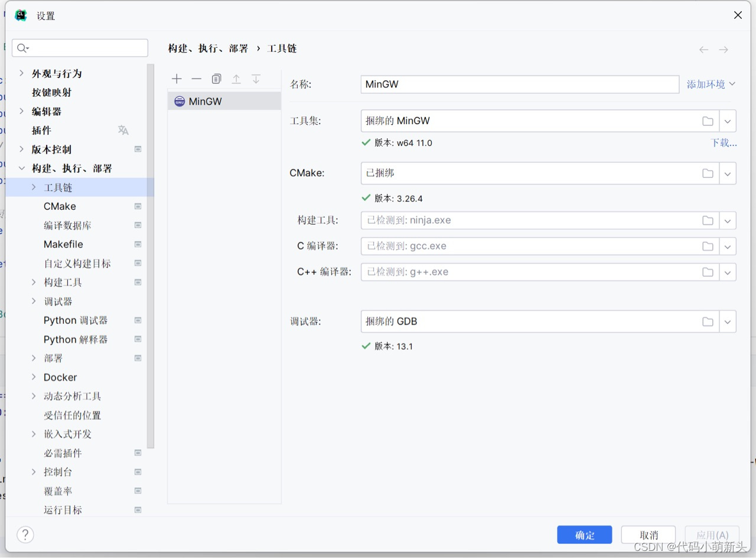
Task: Click the 下载... link
Action: click(724, 142)
